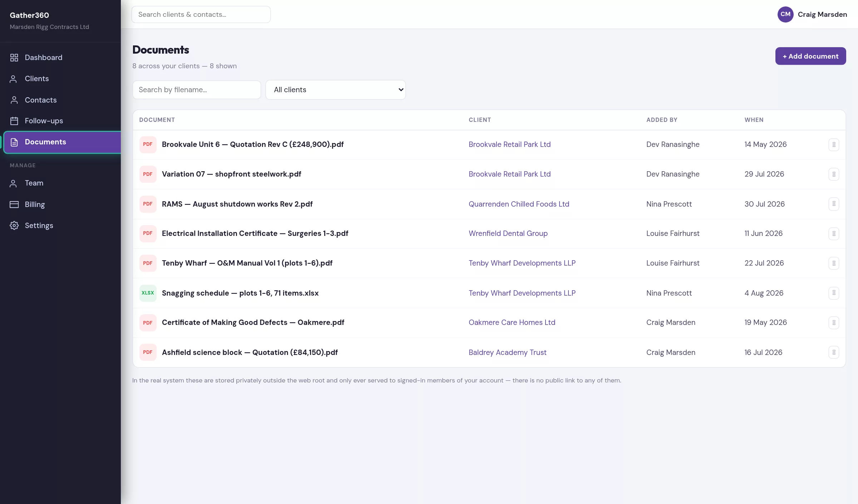858x504 pixels.
Task: Click the Billing card icon
Action: point(14,204)
